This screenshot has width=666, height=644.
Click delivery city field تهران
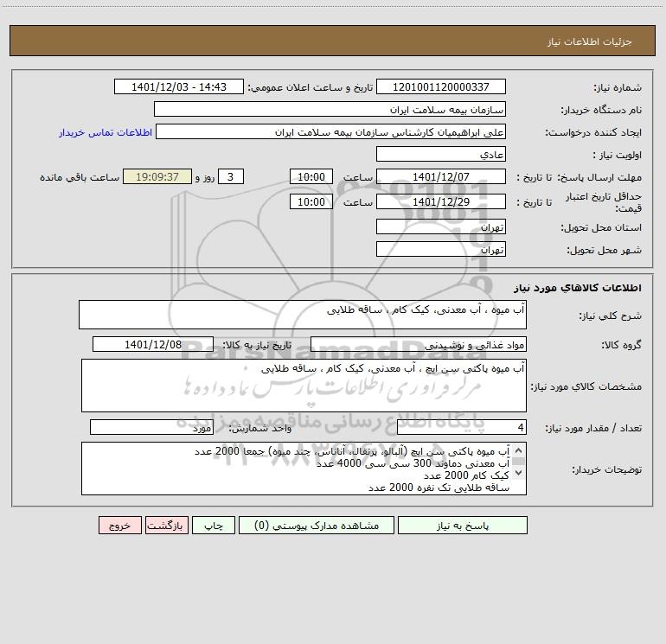[x=441, y=249]
